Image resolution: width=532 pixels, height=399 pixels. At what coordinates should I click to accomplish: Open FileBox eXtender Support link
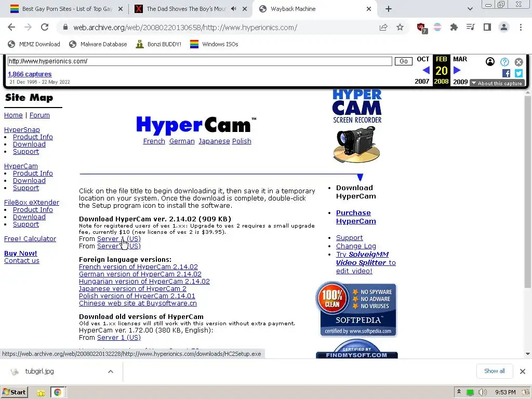26,224
